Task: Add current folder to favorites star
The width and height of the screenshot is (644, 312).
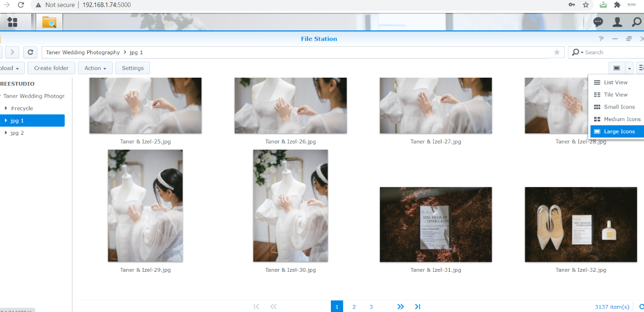Action: (x=557, y=52)
